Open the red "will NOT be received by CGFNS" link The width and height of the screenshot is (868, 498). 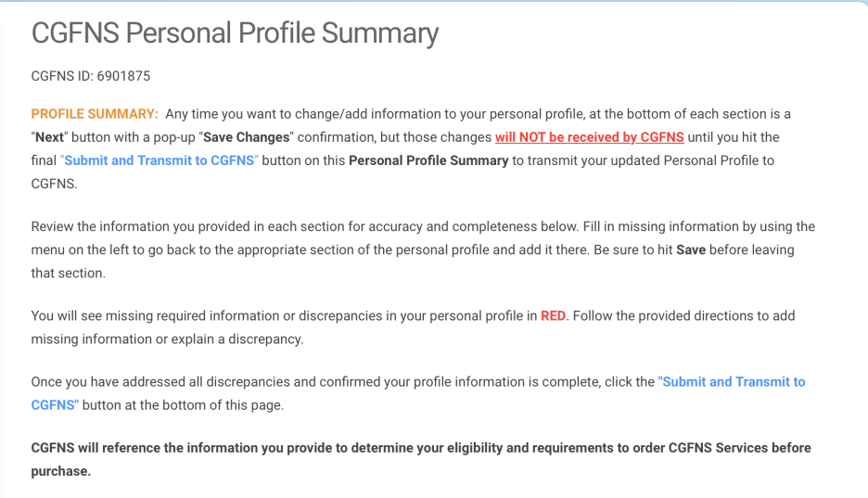click(590, 137)
